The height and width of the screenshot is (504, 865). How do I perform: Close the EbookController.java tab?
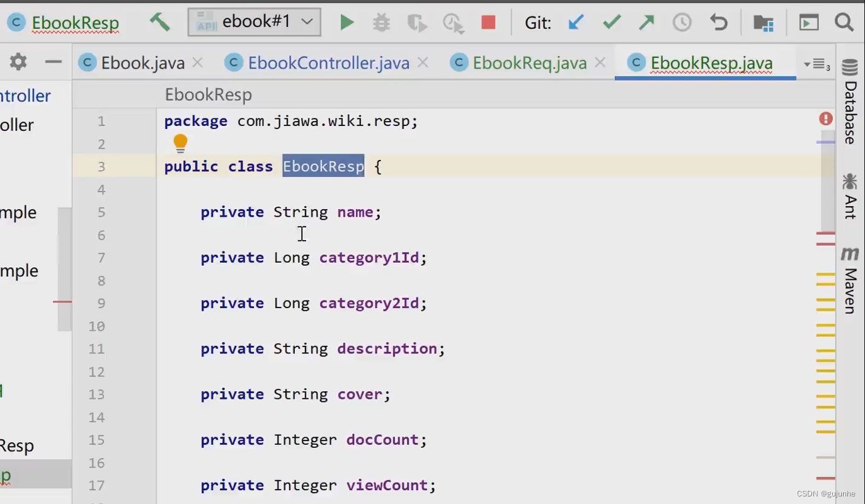(423, 62)
